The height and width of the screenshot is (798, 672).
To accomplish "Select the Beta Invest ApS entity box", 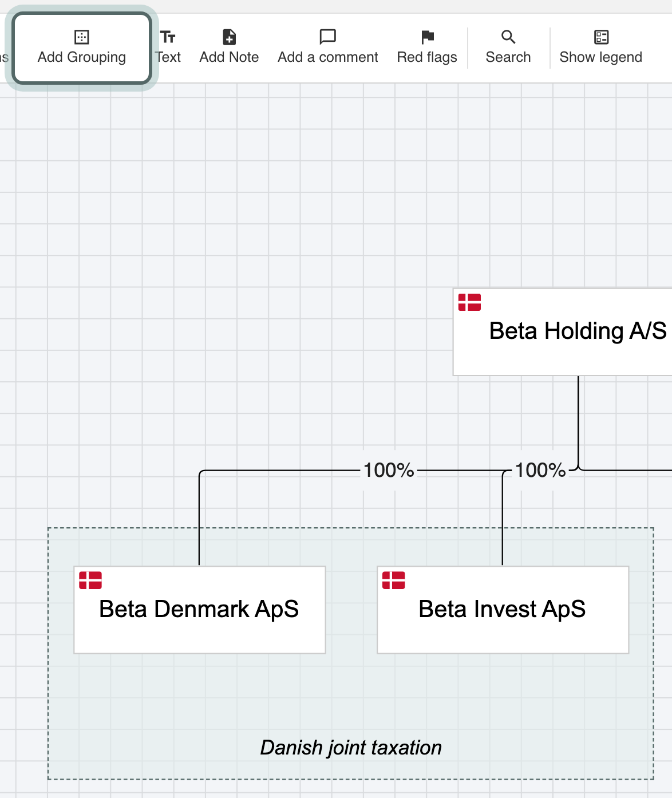I will 503,610.
